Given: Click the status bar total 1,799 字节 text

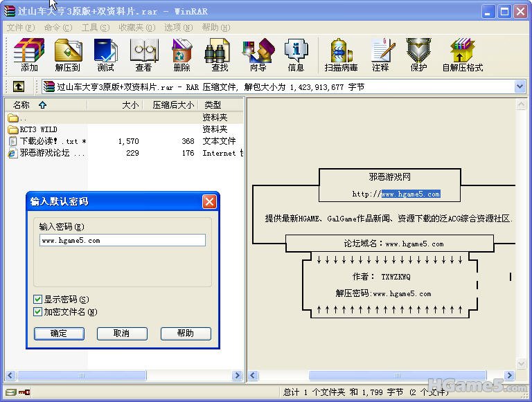Looking at the screenshot, I should click(382, 392).
